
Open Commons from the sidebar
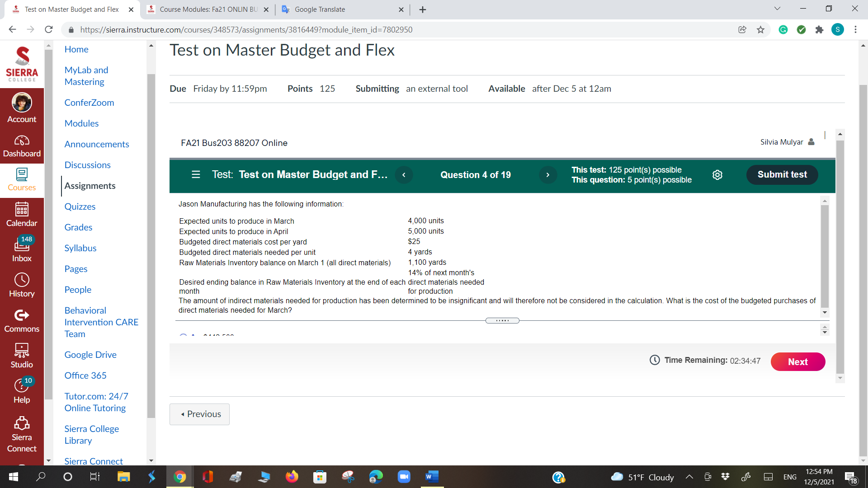[x=21, y=320]
